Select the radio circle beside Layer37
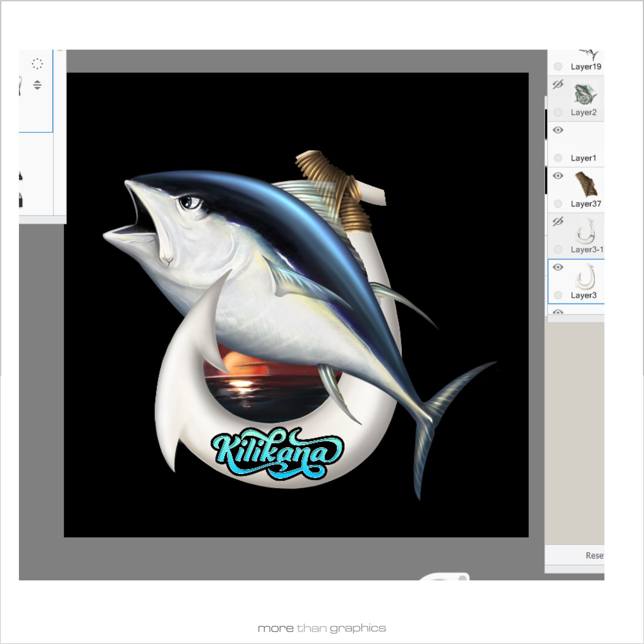This screenshot has height=644, width=644. [x=558, y=204]
